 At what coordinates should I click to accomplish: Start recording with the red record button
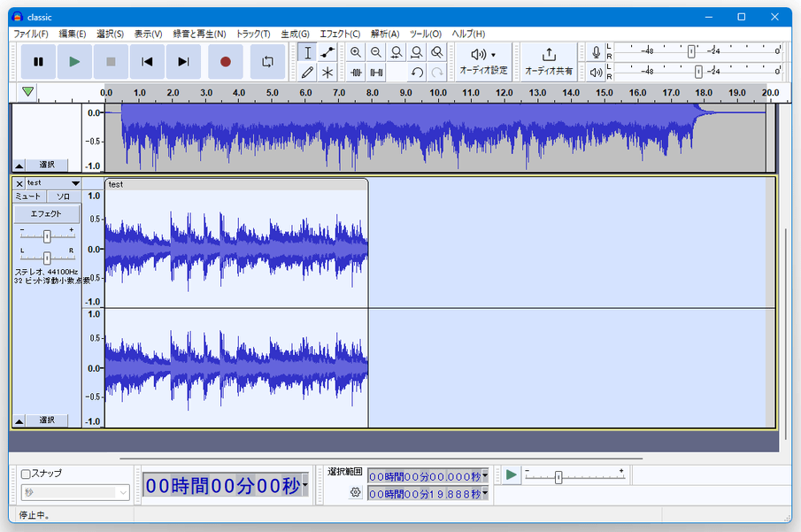pos(226,62)
